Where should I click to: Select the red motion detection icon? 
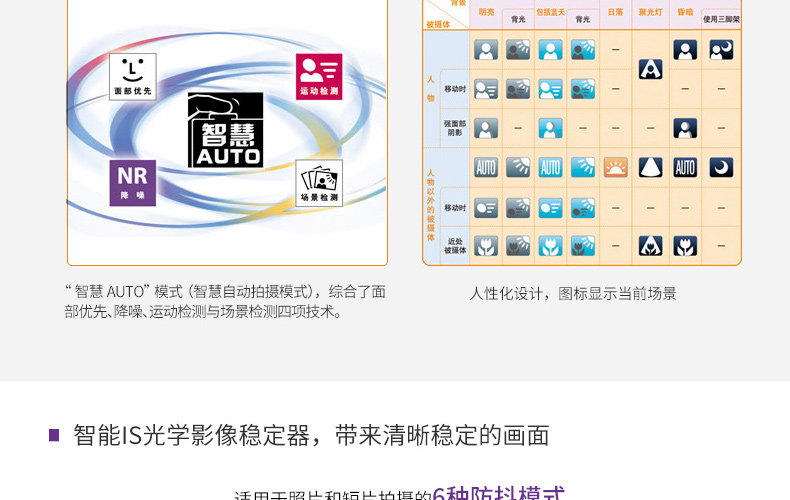[319, 77]
